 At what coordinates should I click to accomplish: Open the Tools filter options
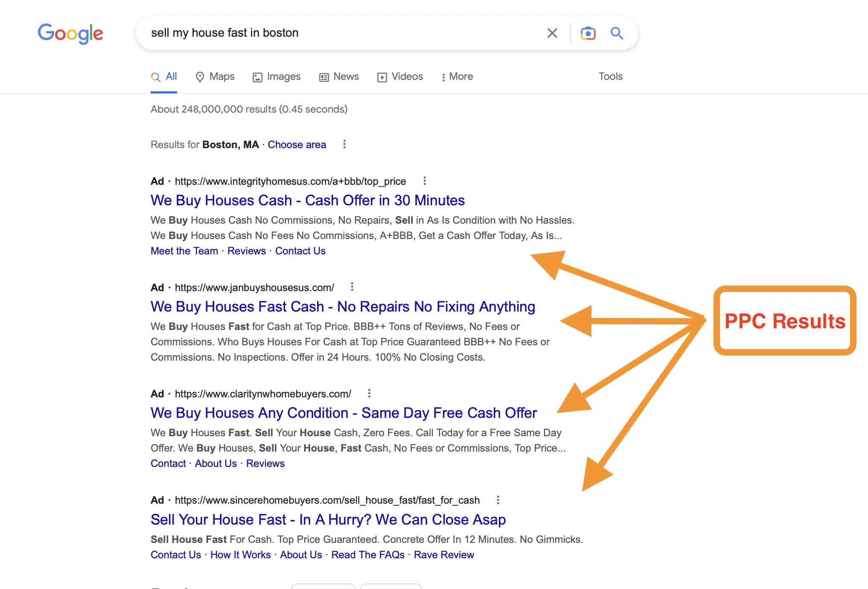610,76
